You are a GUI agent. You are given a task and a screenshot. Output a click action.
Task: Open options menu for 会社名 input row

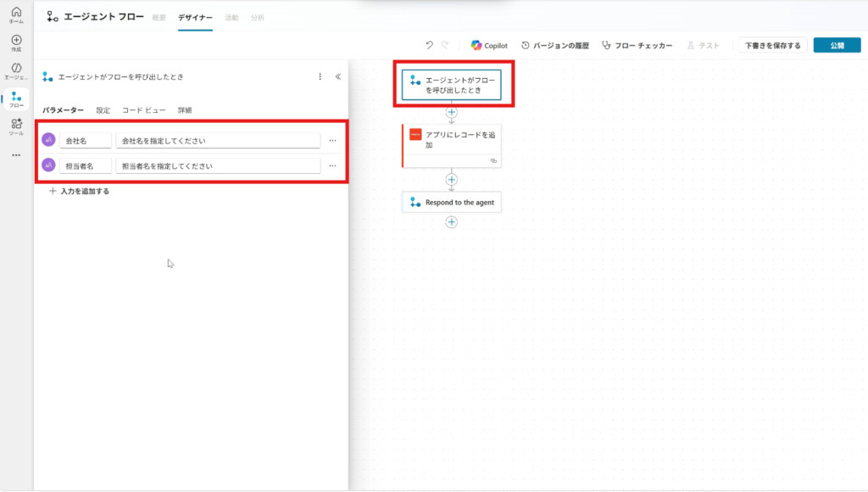[x=332, y=140]
